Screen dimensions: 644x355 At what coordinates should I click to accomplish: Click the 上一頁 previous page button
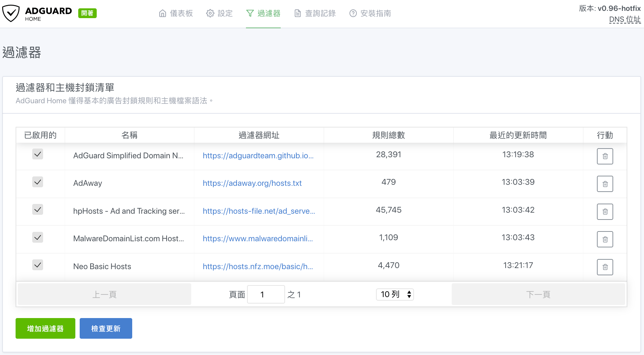(104, 294)
